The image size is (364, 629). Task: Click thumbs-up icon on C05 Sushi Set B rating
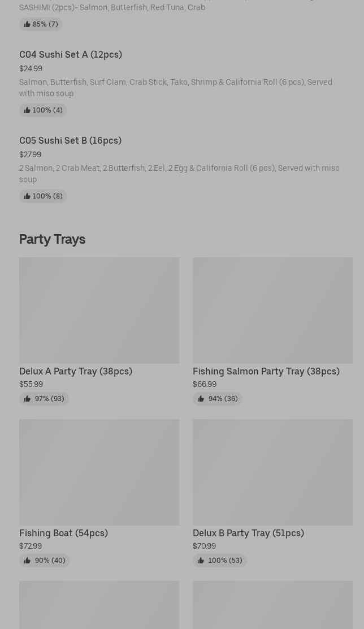click(x=27, y=196)
